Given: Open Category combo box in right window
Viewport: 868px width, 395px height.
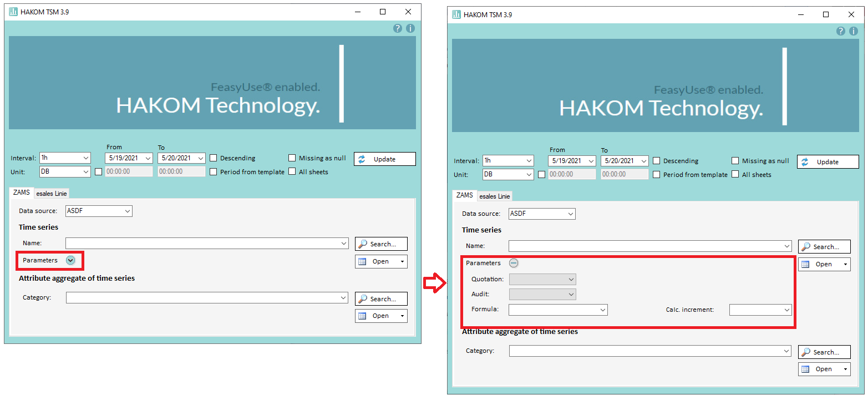Looking at the screenshot, I should point(650,351).
